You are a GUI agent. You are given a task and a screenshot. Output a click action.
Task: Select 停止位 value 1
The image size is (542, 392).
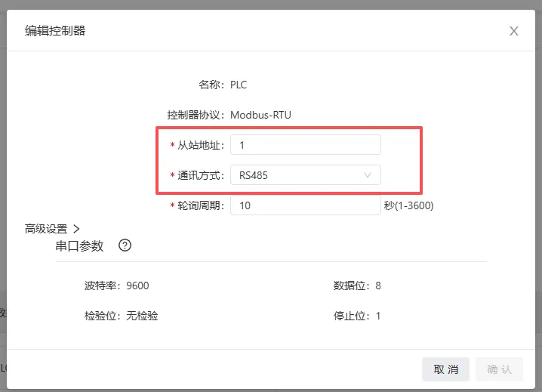pyautogui.click(x=378, y=316)
